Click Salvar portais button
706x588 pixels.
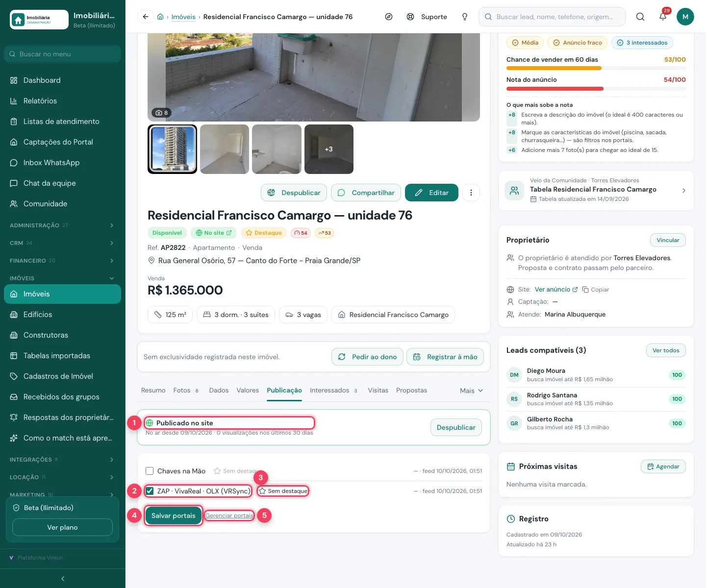click(174, 515)
